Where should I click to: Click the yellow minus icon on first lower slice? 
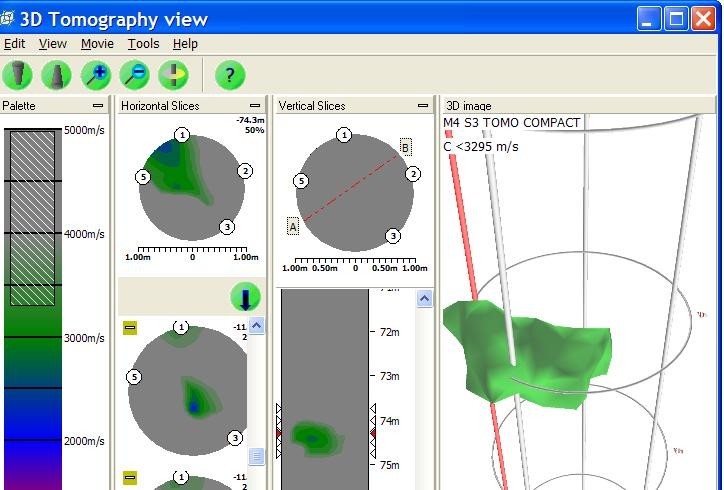pyautogui.click(x=129, y=328)
